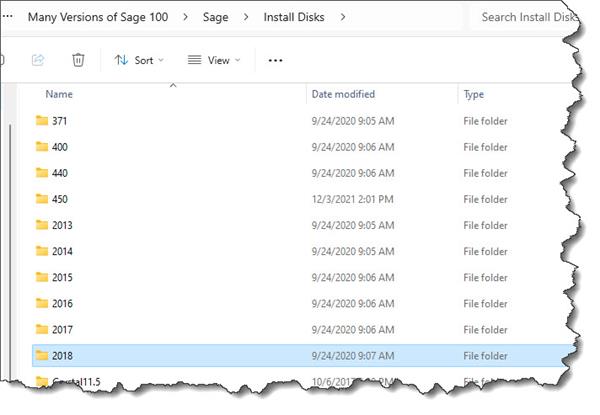Expand chevron after Sage breadcrumb
Screen dimensions: 600x415
246,17
